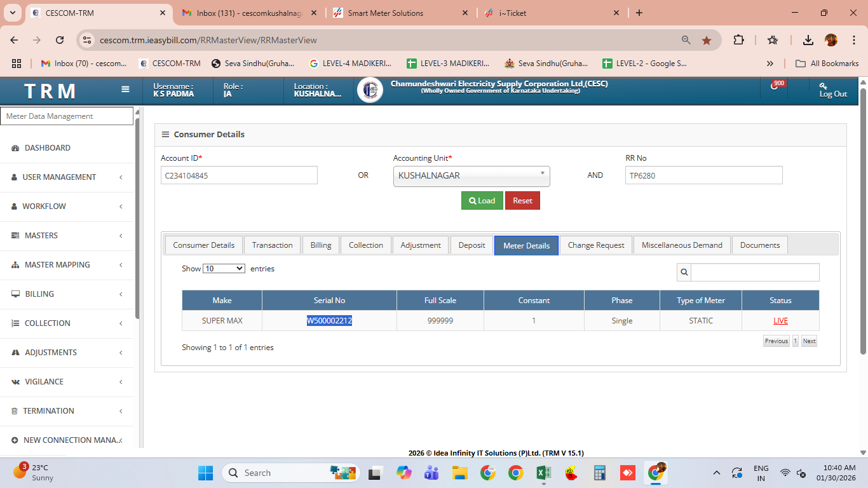Open DASHBOARD in the sidebar
The width and height of the screenshot is (868, 488).
[x=48, y=148]
